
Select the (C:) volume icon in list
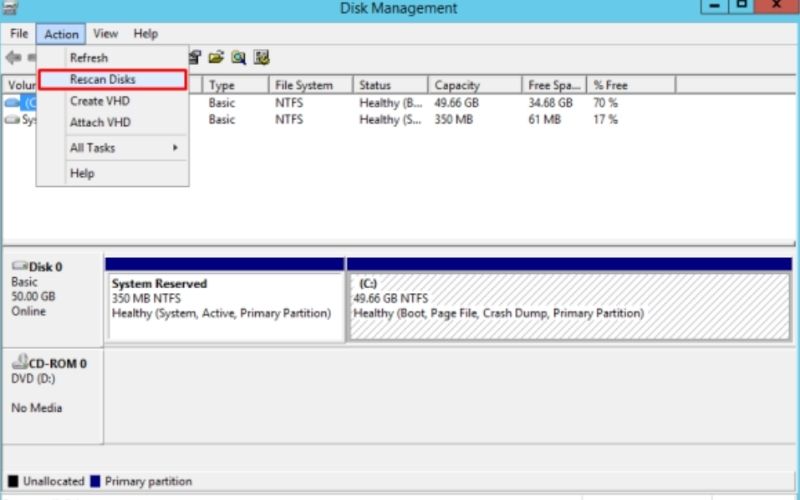pos(12,103)
